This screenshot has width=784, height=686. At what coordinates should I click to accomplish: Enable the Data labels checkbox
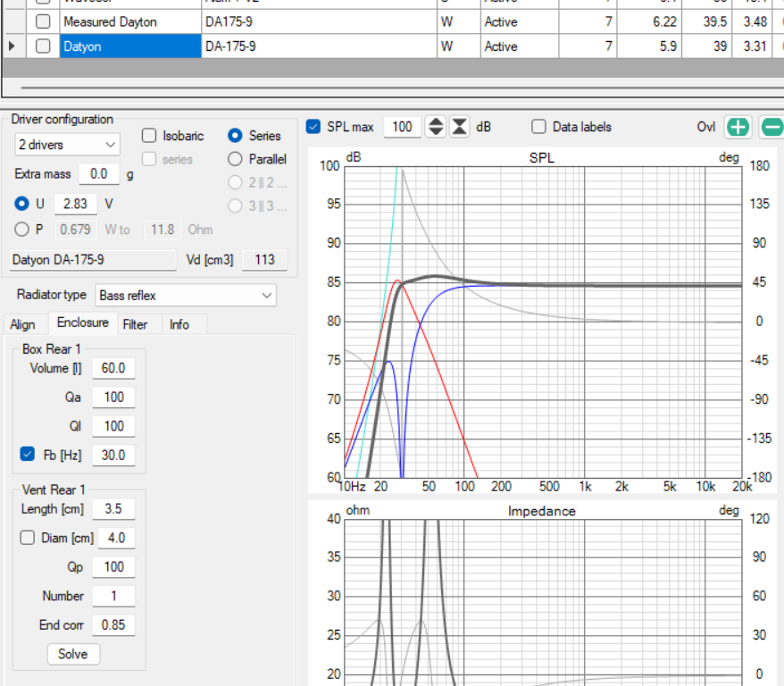tap(538, 127)
